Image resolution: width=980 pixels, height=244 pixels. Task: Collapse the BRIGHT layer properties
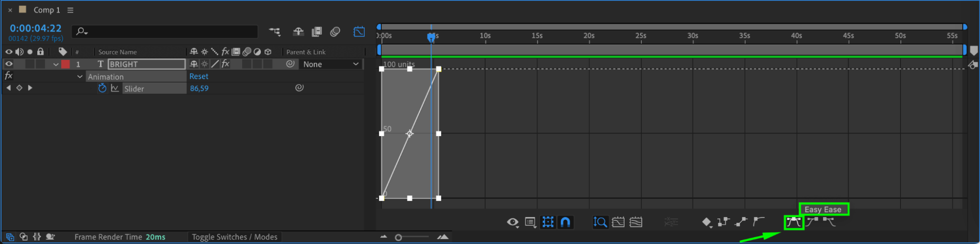click(x=56, y=64)
